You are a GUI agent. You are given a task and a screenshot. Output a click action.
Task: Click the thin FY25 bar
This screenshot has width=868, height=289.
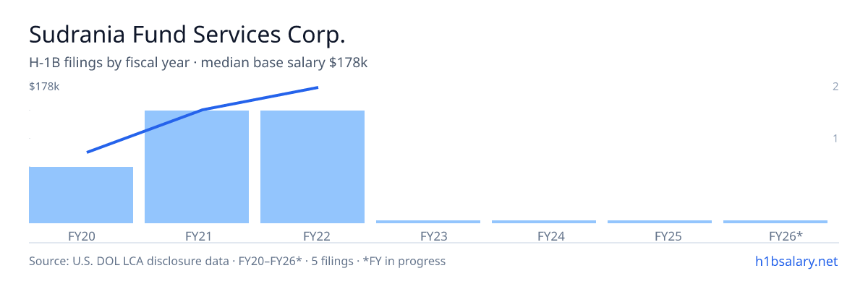click(x=660, y=221)
